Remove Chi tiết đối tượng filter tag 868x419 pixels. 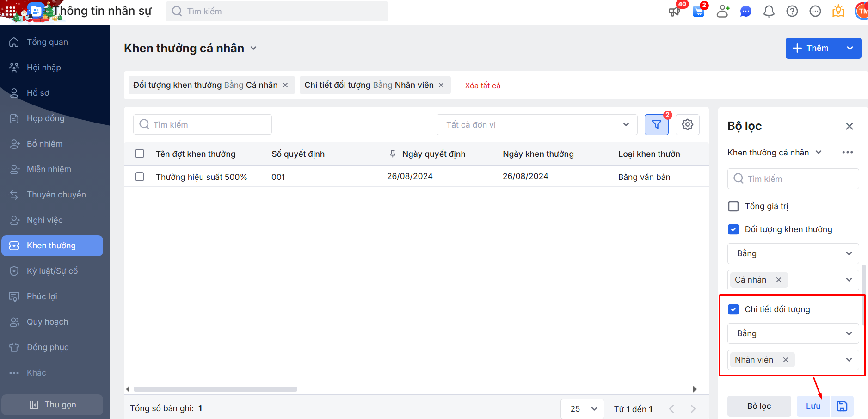click(441, 85)
